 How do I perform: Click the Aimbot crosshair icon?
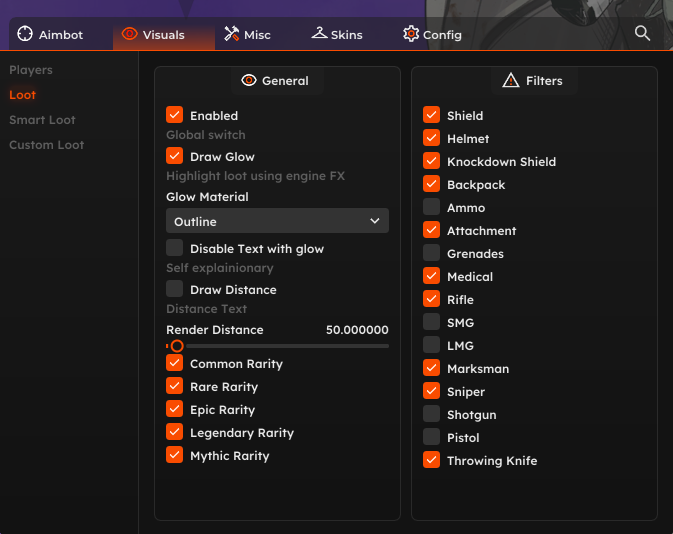pos(25,34)
